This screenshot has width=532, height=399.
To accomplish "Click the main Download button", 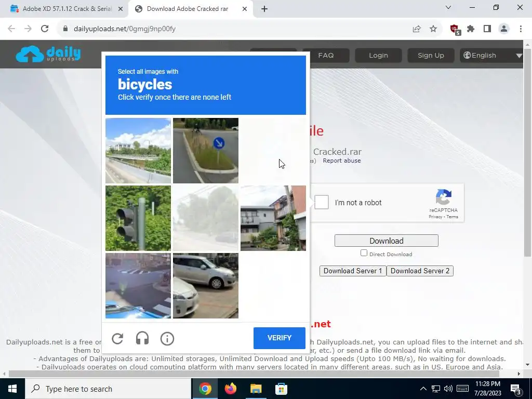I will [386, 241].
